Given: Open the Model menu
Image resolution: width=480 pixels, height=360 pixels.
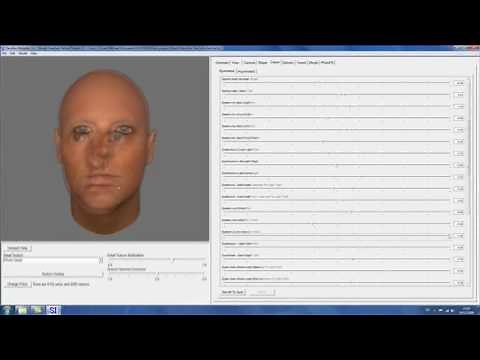Looking at the screenshot, I should pos(23,53).
